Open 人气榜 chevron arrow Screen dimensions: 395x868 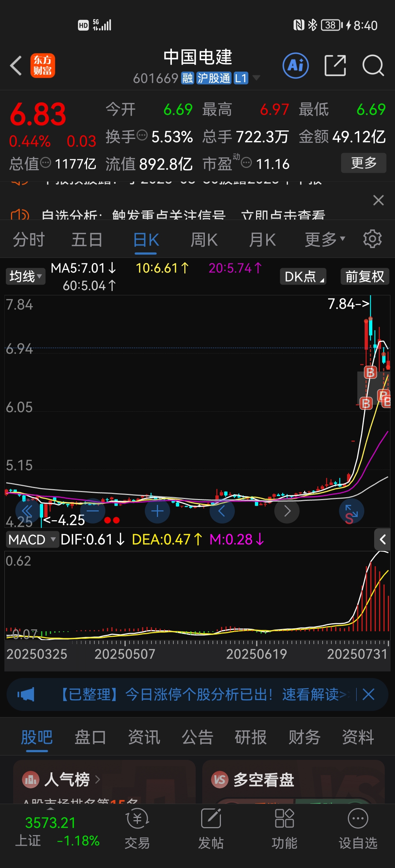[98, 780]
